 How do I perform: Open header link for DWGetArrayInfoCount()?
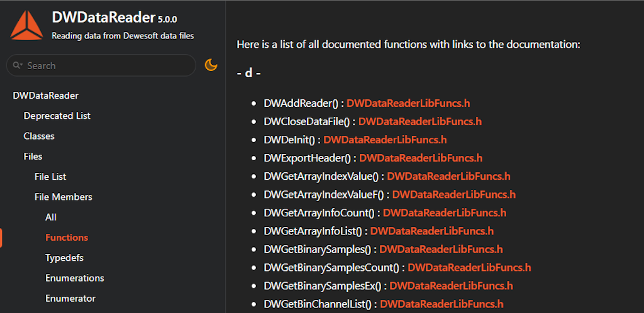click(x=445, y=213)
